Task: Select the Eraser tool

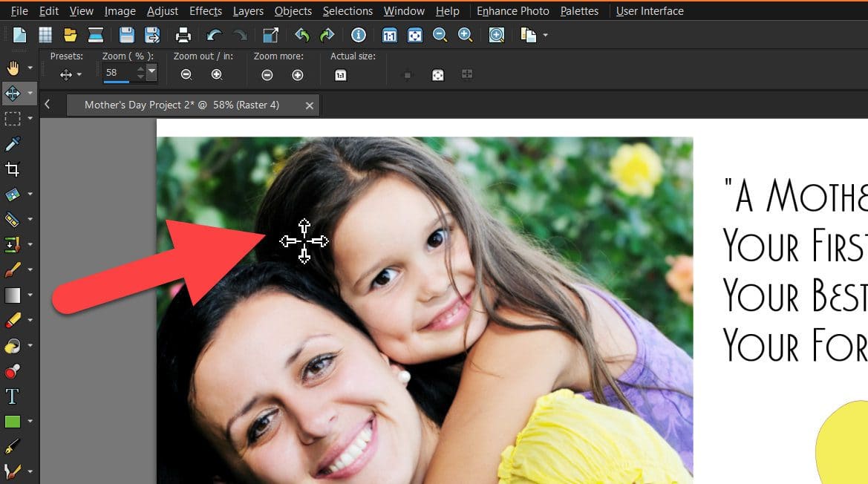Action: tap(13, 319)
